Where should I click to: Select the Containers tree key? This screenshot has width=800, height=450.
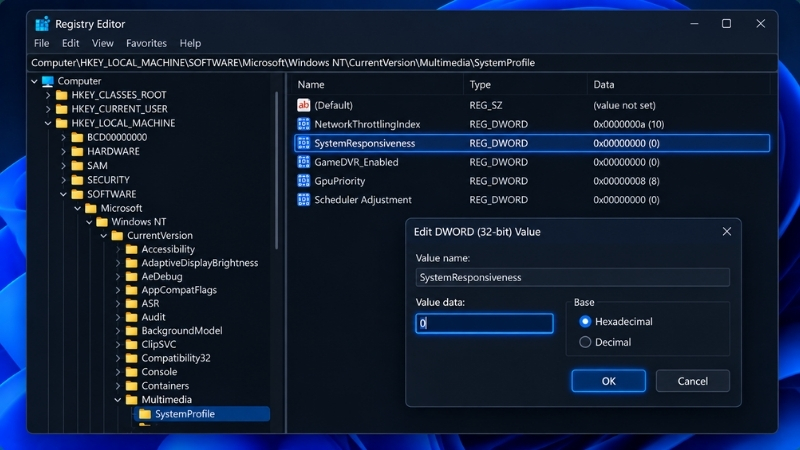tap(165, 386)
